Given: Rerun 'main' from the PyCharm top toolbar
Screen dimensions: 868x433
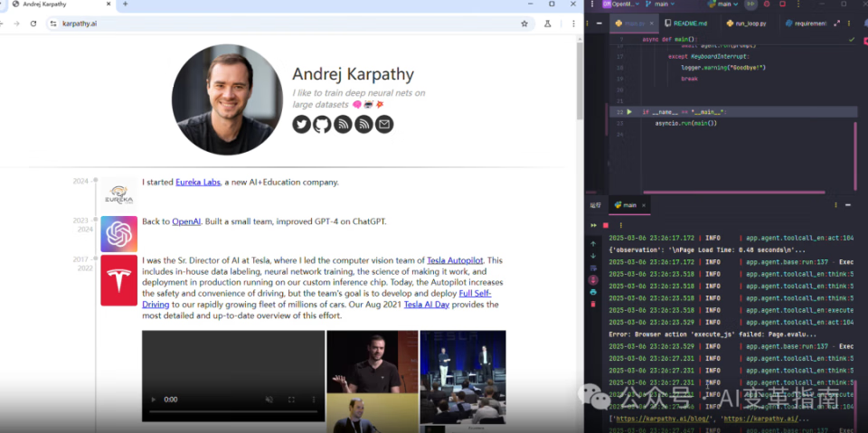Looking at the screenshot, I should click(750, 4).
